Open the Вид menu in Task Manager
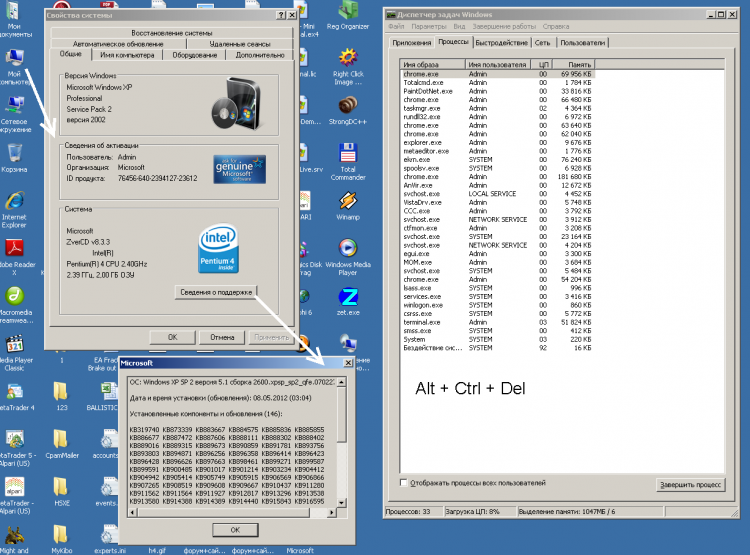 coord(459,27)
